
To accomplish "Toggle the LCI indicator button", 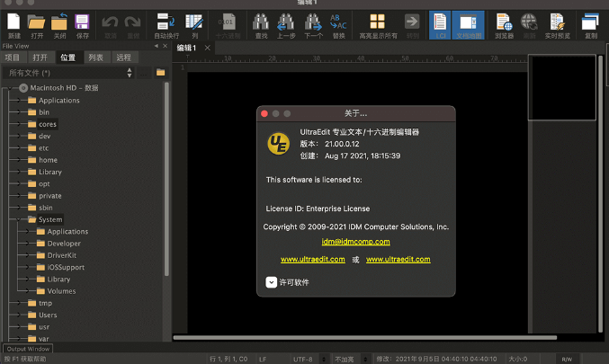I will point(440,25).
